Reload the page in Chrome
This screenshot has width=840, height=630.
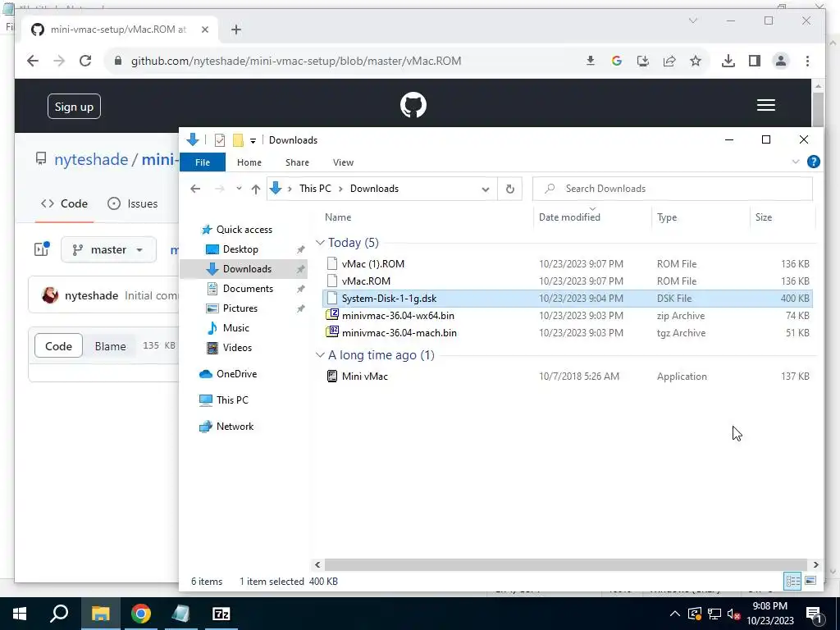point(85,61)
